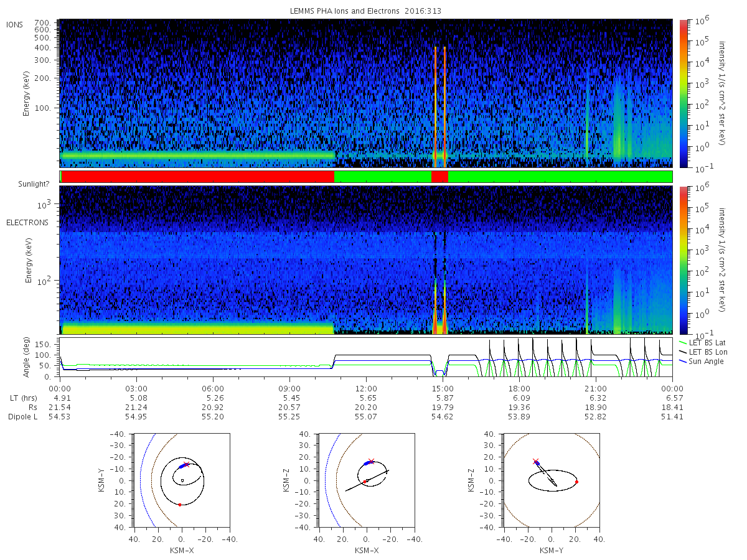Click the red X marker in KSM-X/KSM-Z plot
The height and width of the screenshot is (560, 747).
click(372, 461)
